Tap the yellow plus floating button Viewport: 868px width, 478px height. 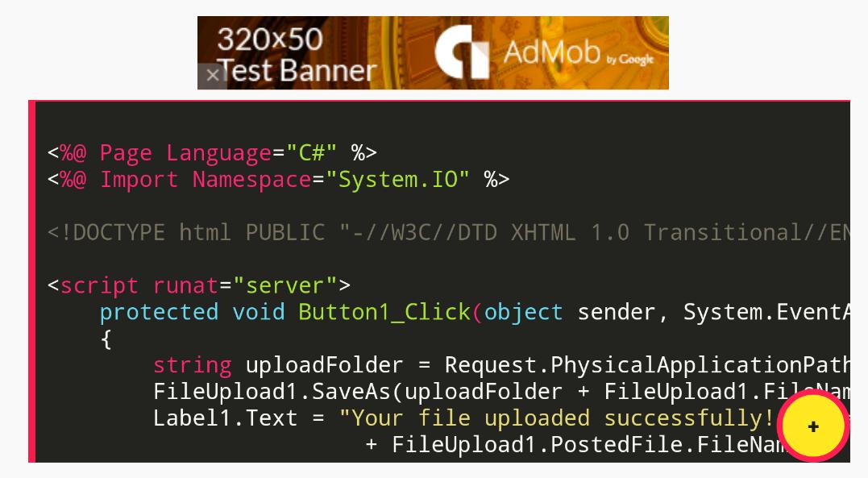tap(812, 426)
